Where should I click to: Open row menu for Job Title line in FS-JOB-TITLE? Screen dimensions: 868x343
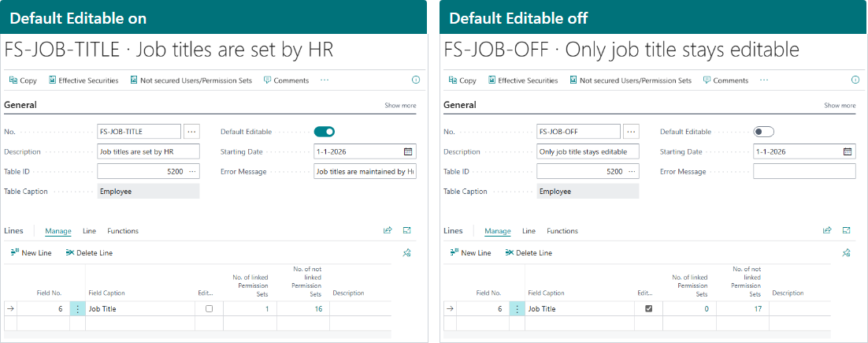point(77,308)
